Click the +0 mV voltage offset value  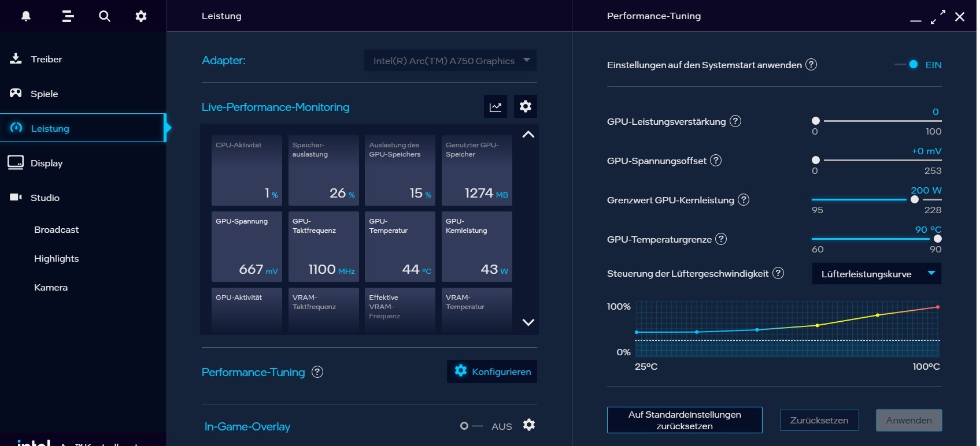[927, 151]
